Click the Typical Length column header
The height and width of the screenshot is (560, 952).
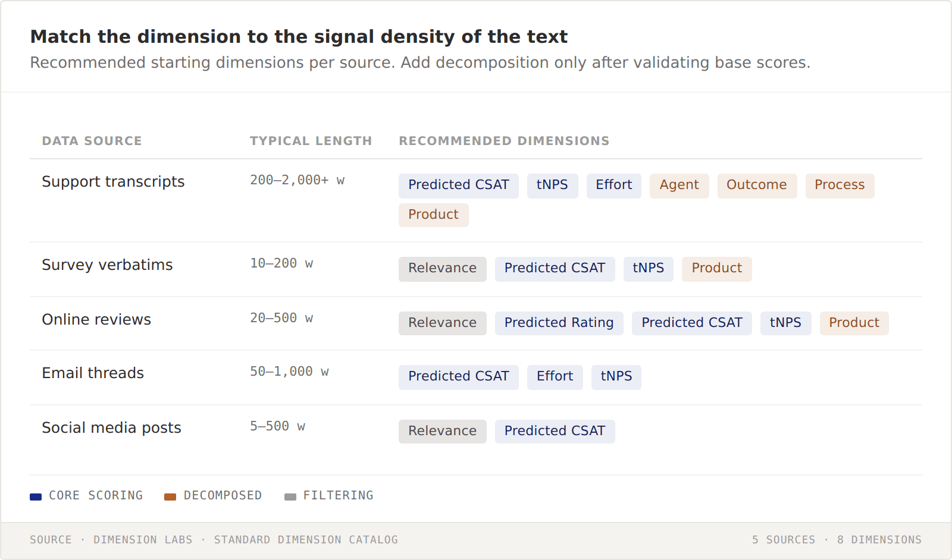pos(311,141)
